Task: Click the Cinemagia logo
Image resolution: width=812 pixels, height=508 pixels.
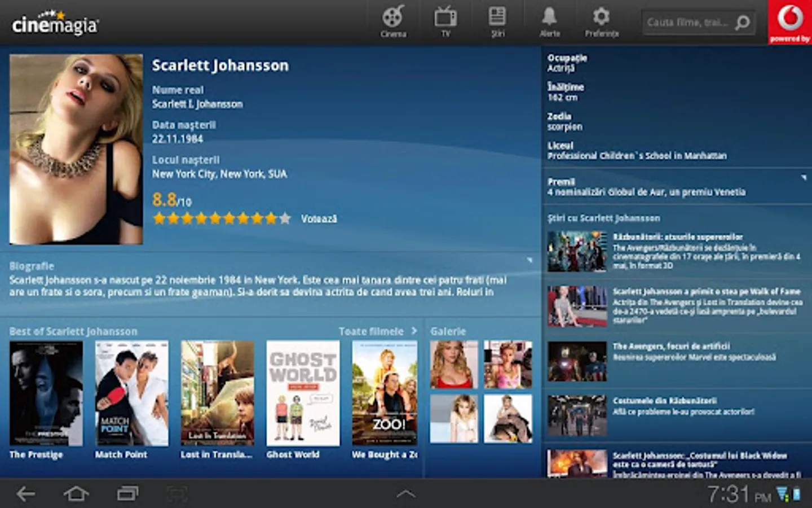Action: (55, 23)
